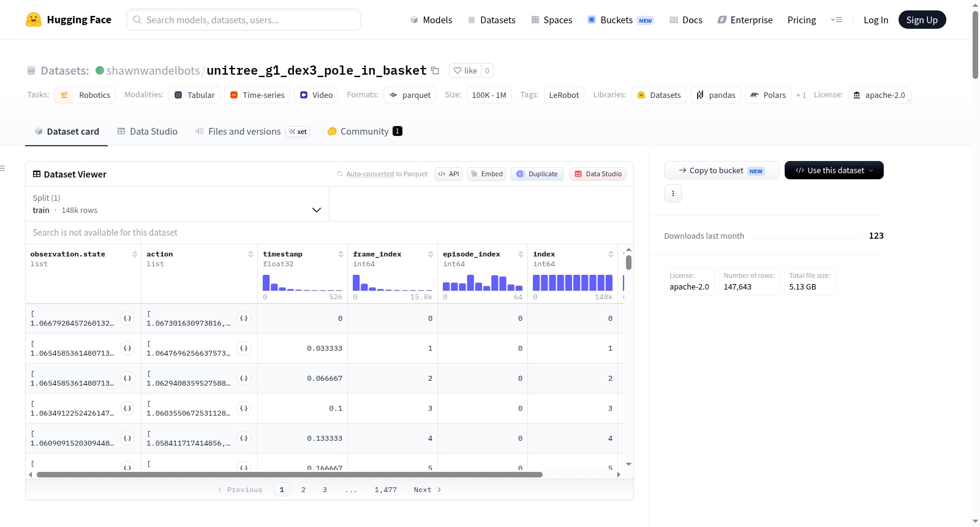Open the Files and versions tab
Viewport: 980px width, 527px height.
coord(252,131)
